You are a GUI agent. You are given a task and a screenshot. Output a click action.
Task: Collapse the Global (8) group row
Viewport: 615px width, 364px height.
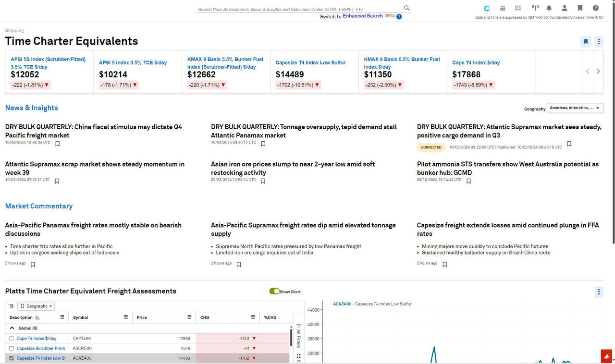pos(12,328)
